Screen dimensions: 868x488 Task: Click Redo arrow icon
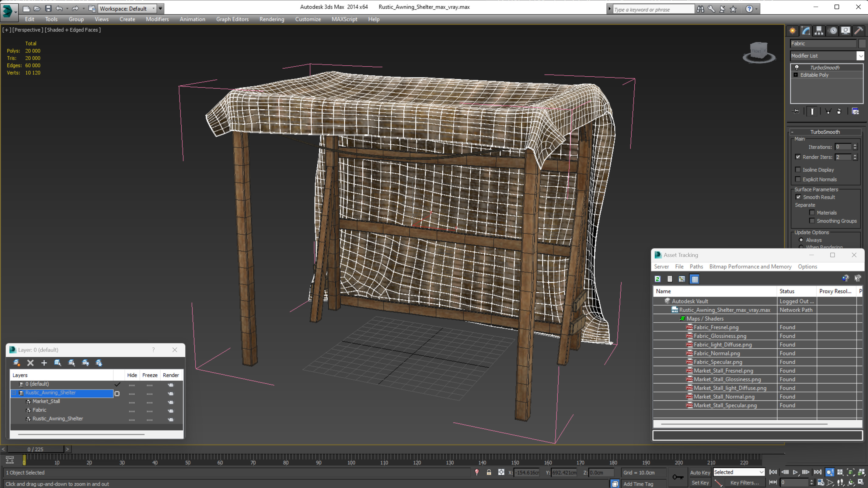75,9
